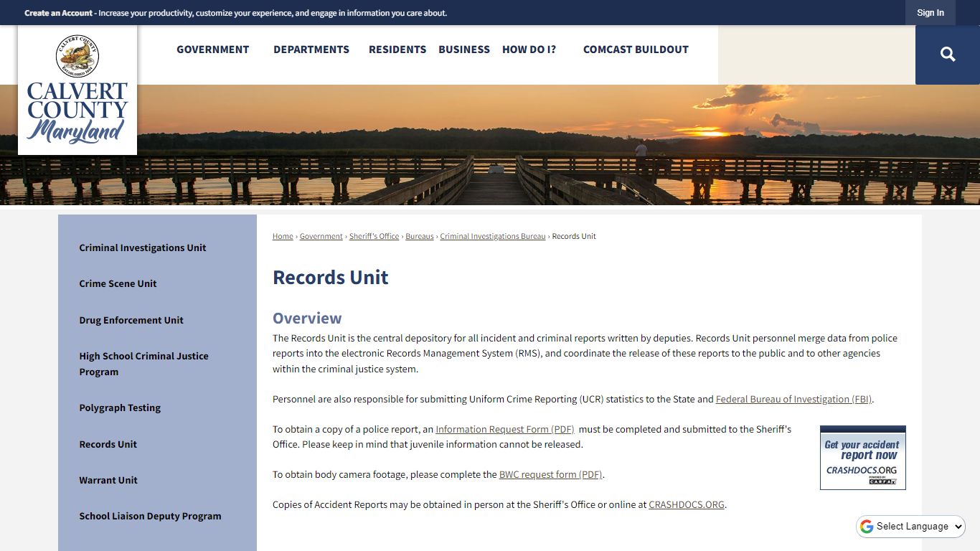Click the Calvert County seal emblem
This screenshot has height=551, width=980.
[x=77, y=57]
